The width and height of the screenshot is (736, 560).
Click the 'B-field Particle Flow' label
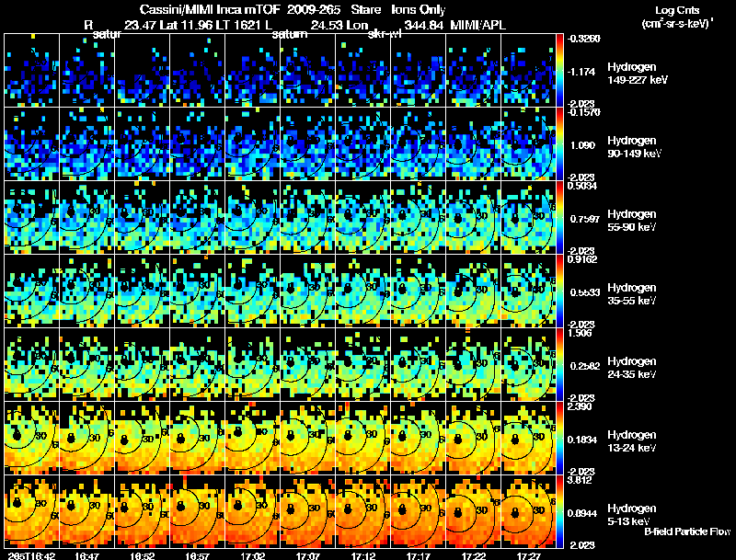687,531
